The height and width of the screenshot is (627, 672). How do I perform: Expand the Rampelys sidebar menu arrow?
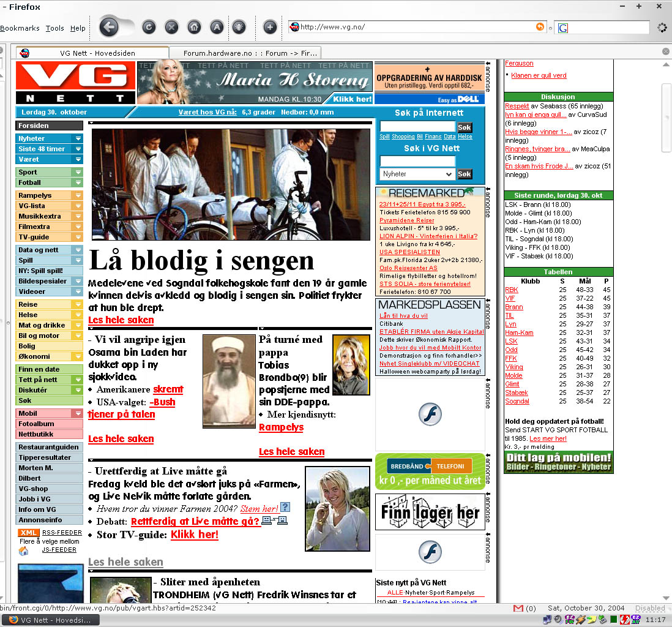pyautogui.click(x=78, y=195)
